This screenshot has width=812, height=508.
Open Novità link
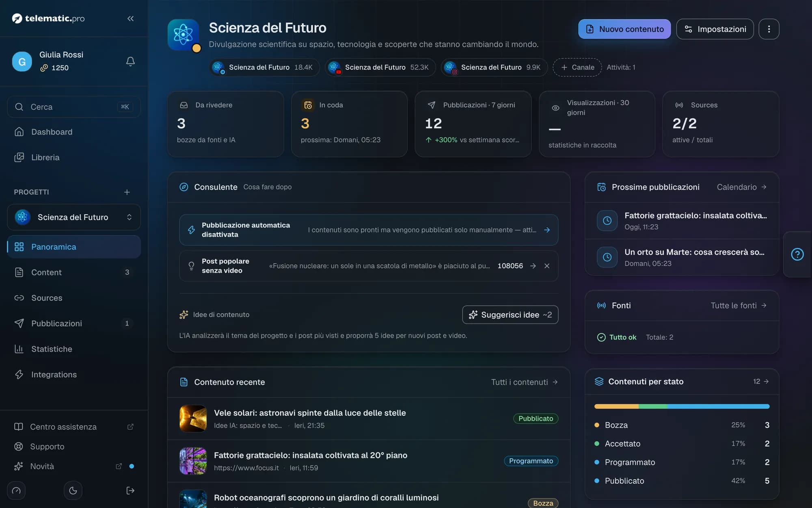click(x=74, y=466)
